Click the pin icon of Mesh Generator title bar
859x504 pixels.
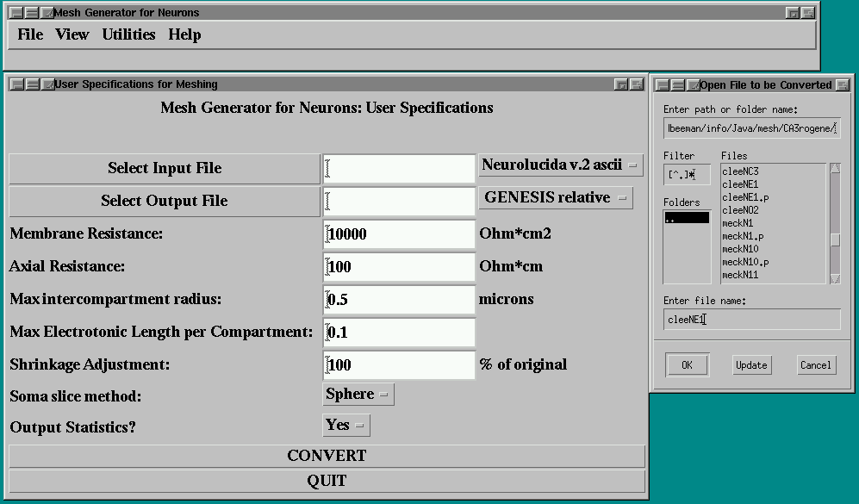coord(47,13)
